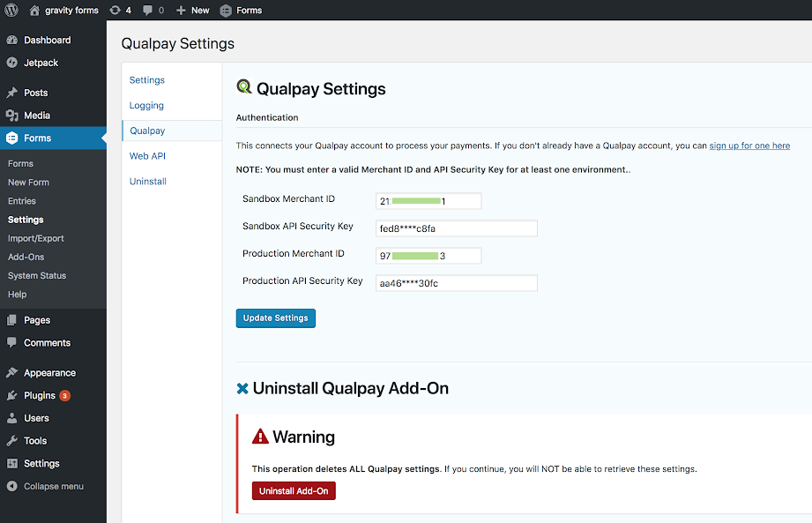Click the plus icon next to New

pos(181,11)
